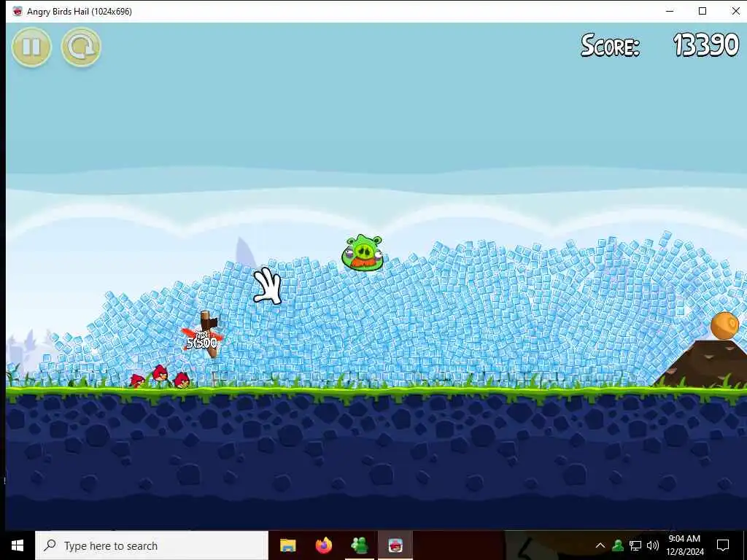Click the 5500 points popup
This screenshot has width=747, height=560.
(201, 342)
